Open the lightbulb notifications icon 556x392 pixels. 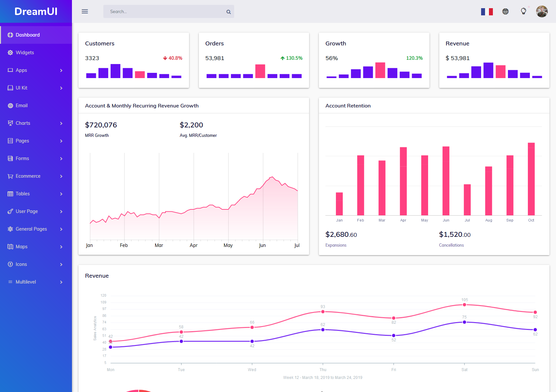click(x=524, y=11)
